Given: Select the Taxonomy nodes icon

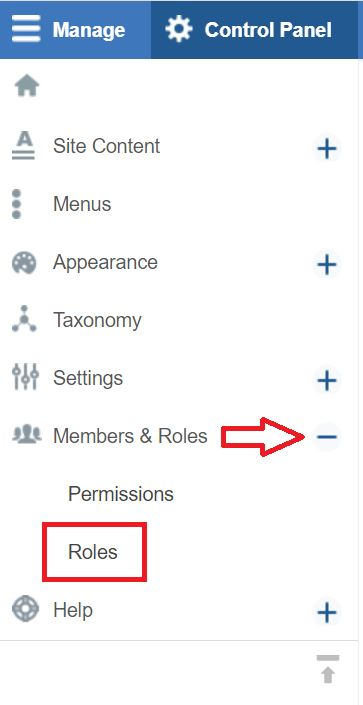Looking at the screenshot, I should (x=24, y=320).
